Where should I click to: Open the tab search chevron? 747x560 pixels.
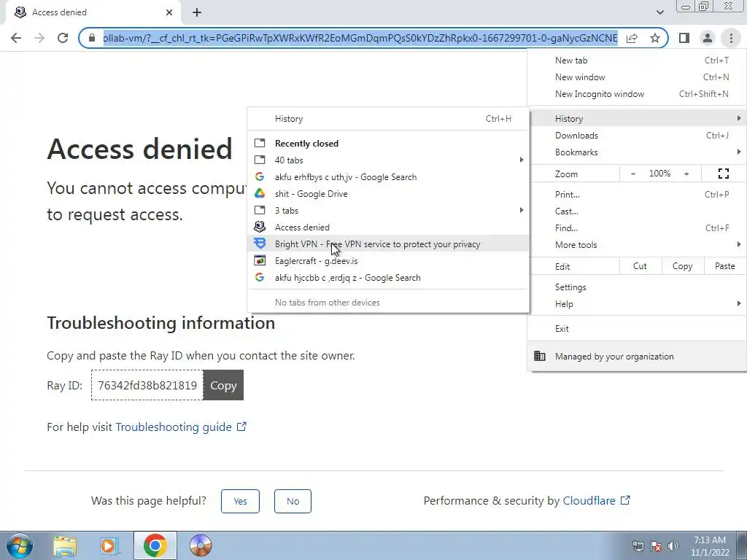click(659, 12)
